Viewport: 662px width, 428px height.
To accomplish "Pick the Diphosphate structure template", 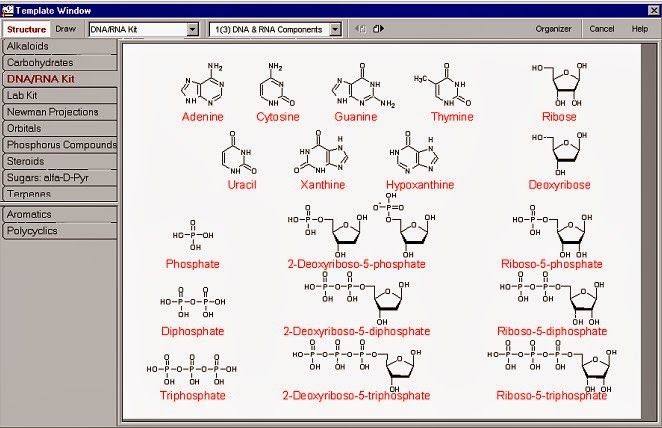I will tap(193, 302).
